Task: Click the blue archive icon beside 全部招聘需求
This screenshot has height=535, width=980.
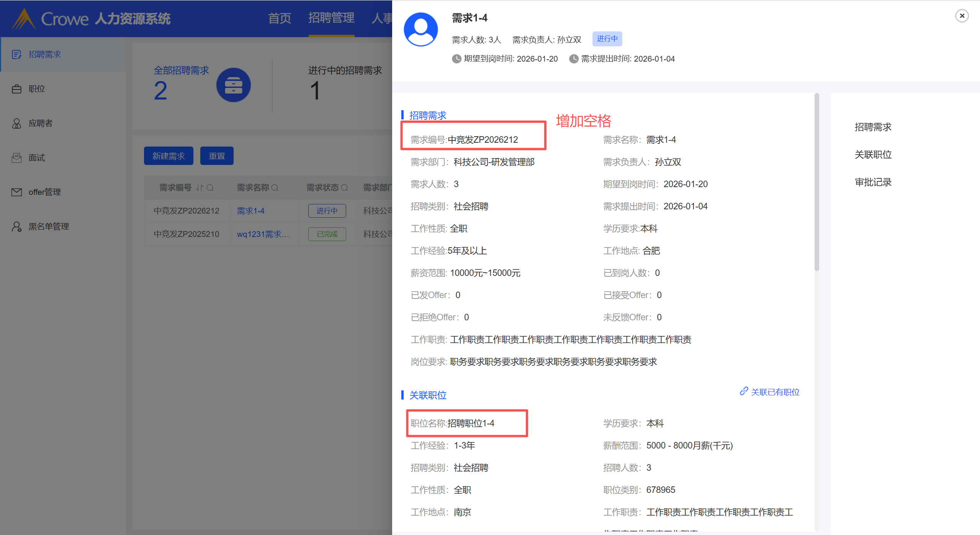Action: click(x=233, y=85)
